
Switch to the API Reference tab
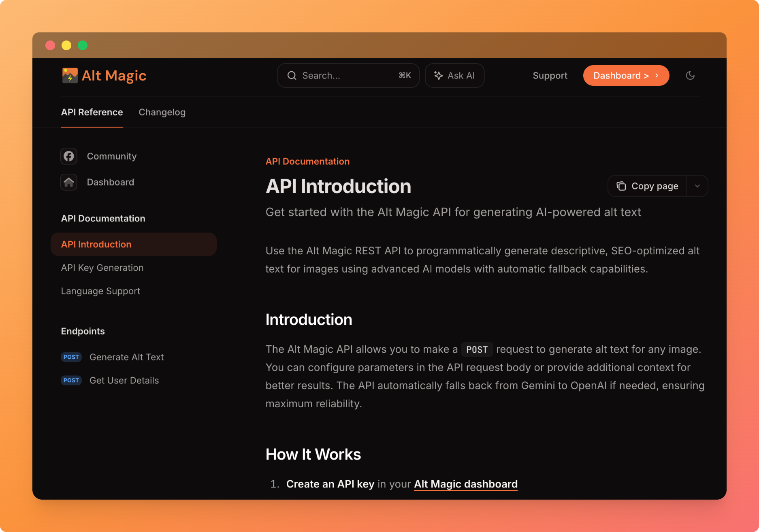pyautogui.click(x=92, y=112)
